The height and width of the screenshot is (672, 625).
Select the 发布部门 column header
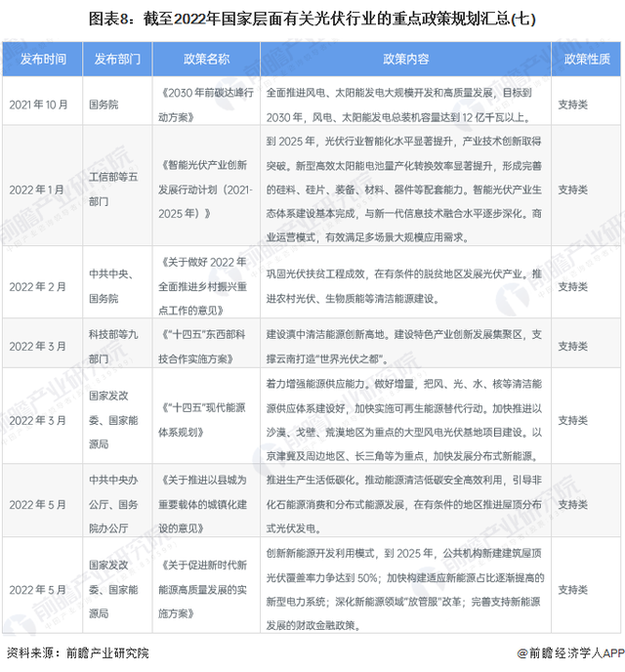(117, 60)
